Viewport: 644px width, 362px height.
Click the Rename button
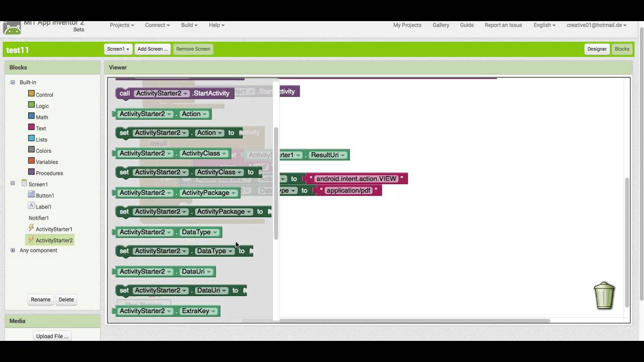(41, 300)
